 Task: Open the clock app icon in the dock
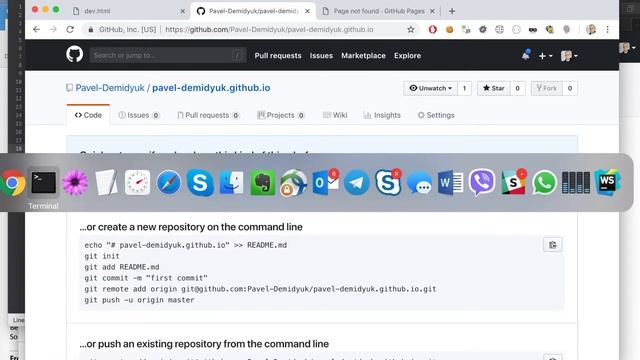[x=137, y=182]
